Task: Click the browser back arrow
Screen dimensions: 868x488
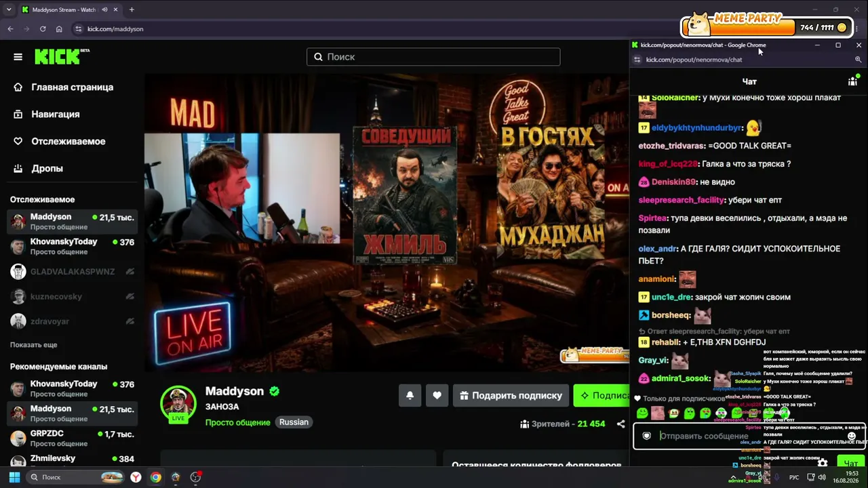Action: [10, 29]
